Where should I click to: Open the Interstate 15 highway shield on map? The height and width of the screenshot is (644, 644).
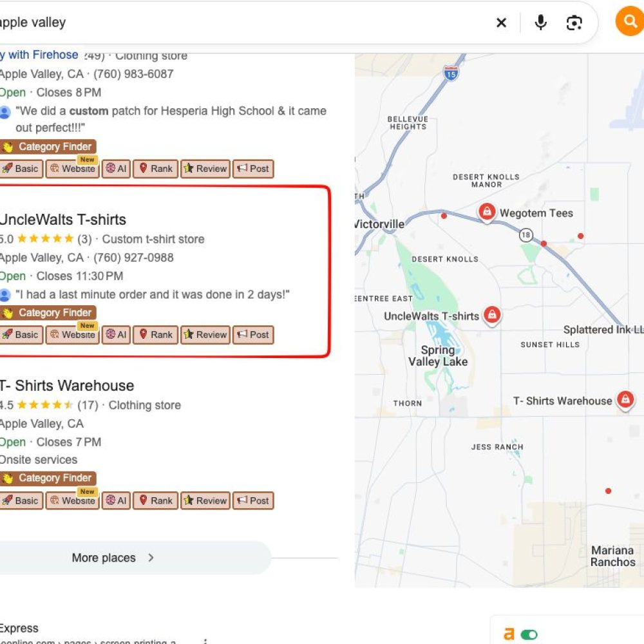[451, 74]
